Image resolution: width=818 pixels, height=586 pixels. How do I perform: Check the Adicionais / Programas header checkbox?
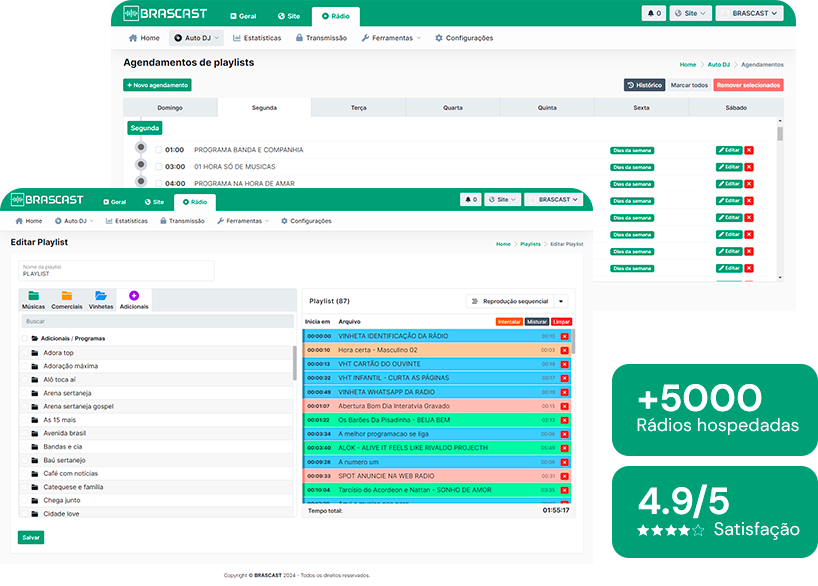pyautogui.click(x=25, y=339)
